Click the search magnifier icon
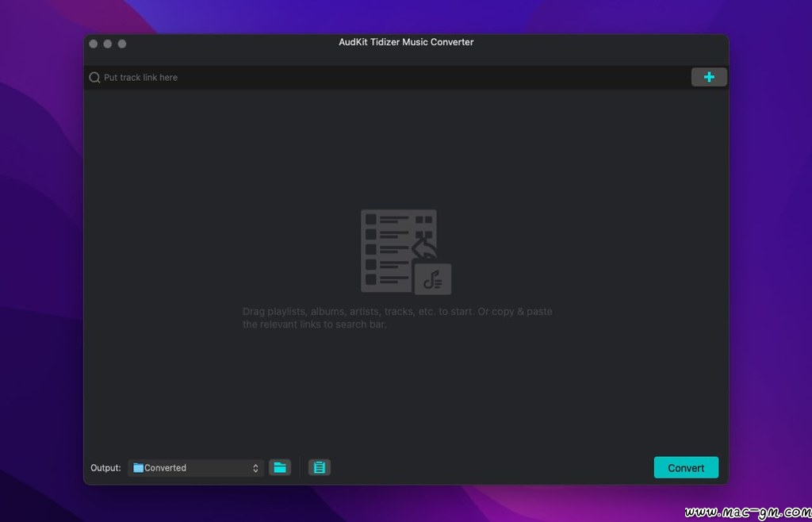 point(94,78)
